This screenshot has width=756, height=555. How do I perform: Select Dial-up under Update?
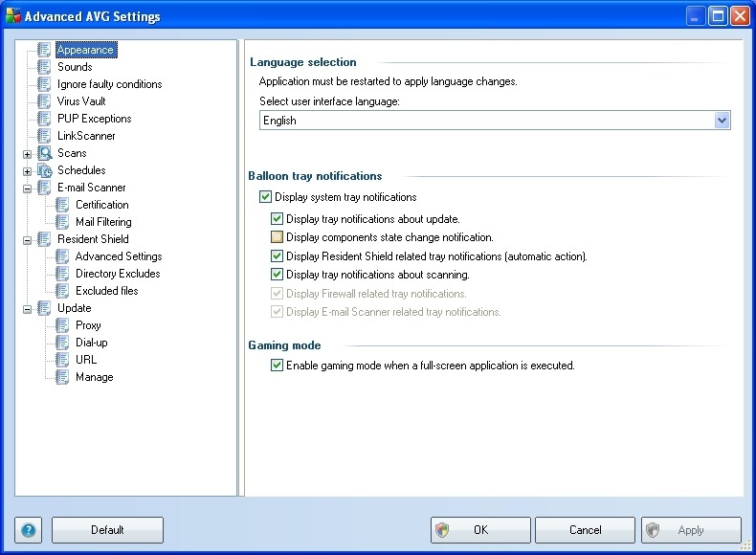pos(92,343)
